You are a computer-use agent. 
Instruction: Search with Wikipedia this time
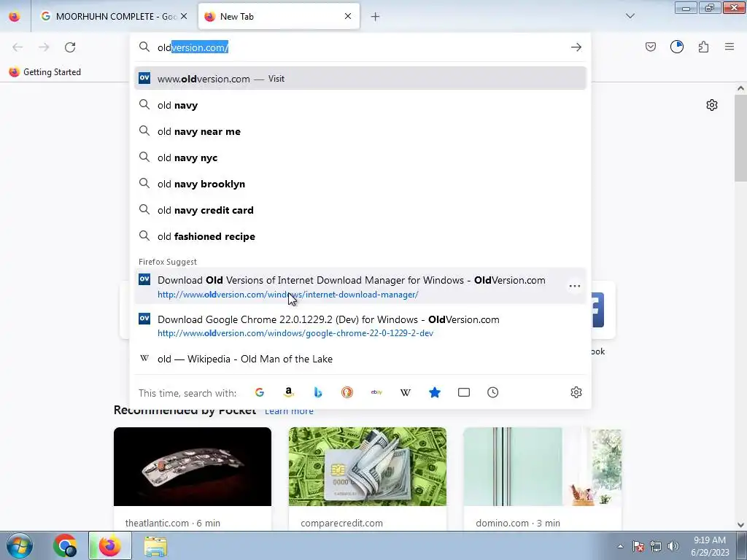click(406, 392)
